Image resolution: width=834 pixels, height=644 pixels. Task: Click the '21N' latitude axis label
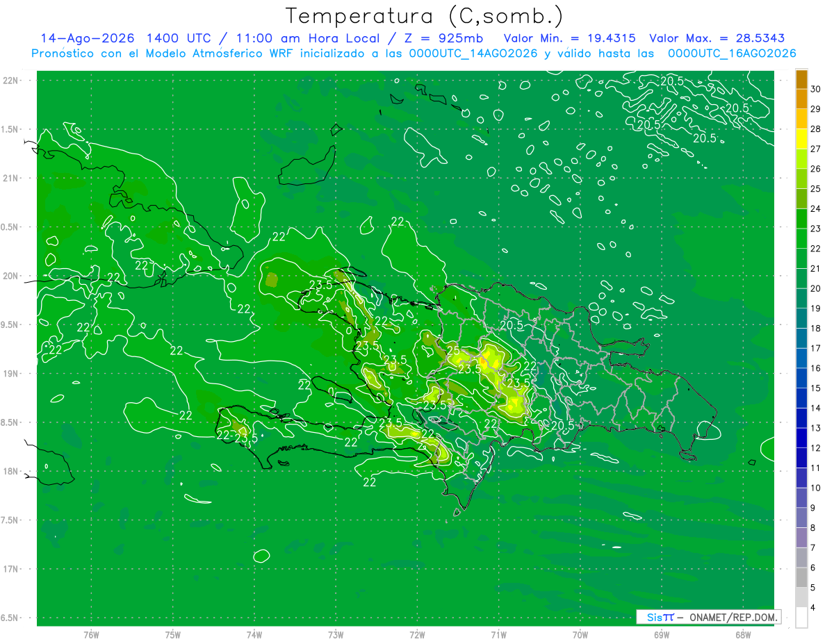[x=10, y=178]
